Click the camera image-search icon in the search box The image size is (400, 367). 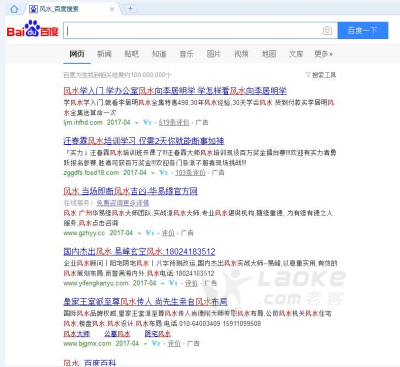327,31
